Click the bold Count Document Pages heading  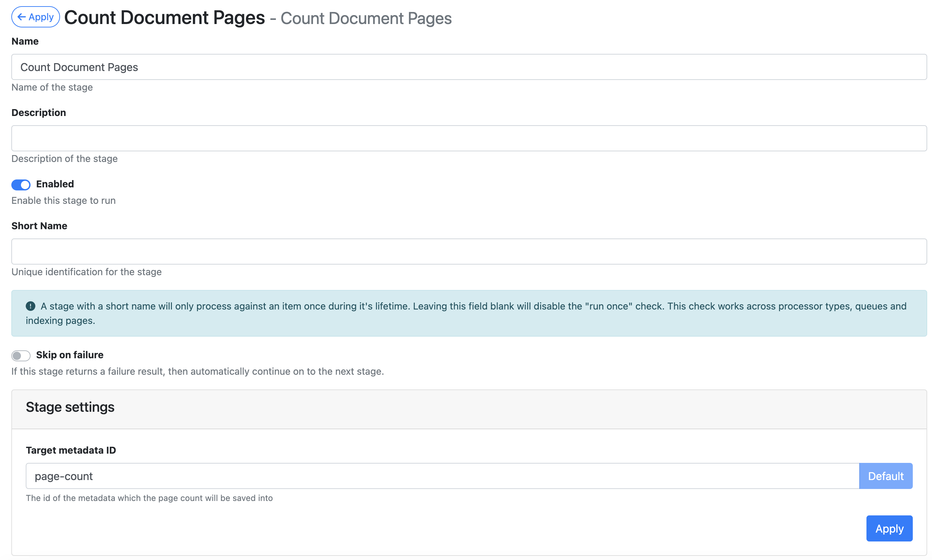coord(164,18)
